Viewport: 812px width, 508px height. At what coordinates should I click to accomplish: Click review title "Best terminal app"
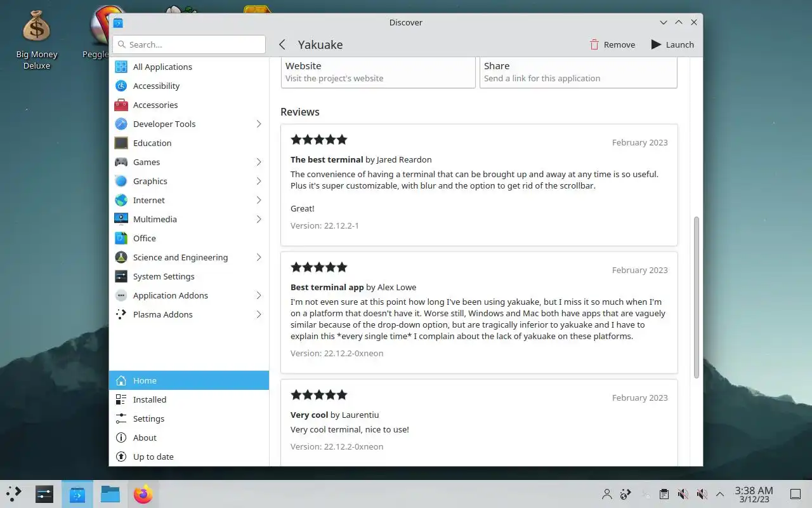tap(327, 287)
